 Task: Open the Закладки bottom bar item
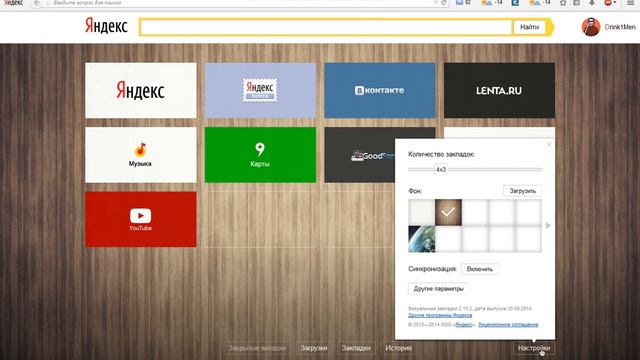coord(356,348)
